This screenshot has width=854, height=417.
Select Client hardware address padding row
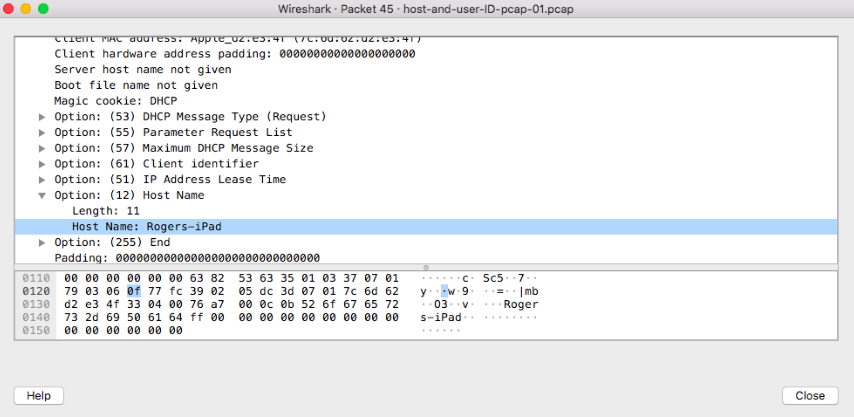(x=426, y=54)
